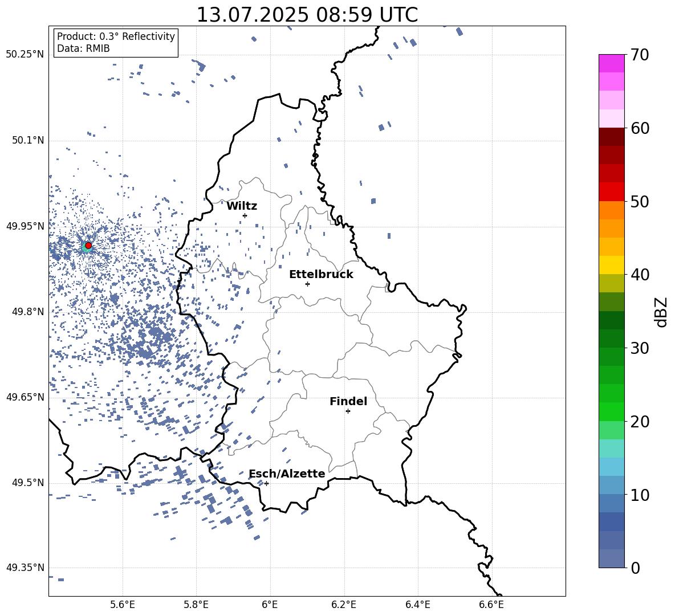Click the Data: RMIB text

click(83, 48)
